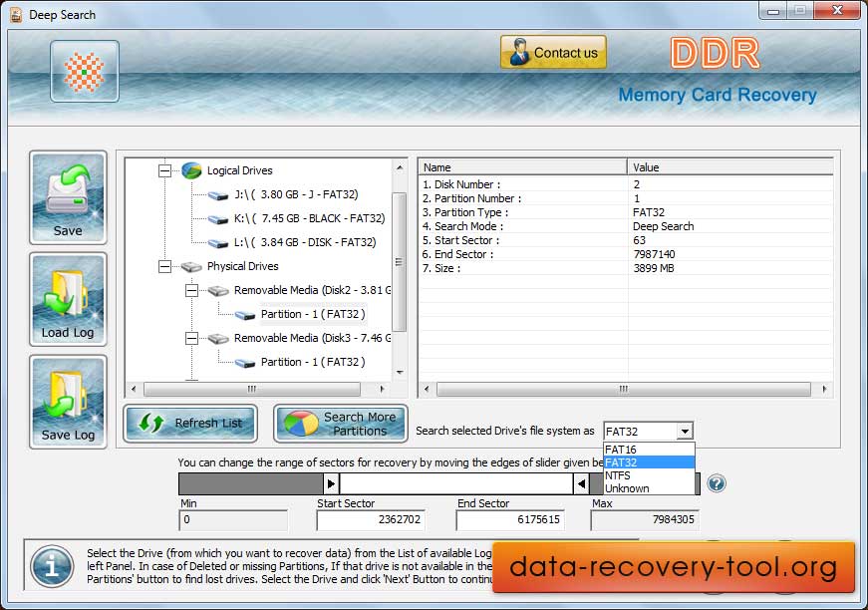Click the drive icon beside J:\ entry

point(218,194)
